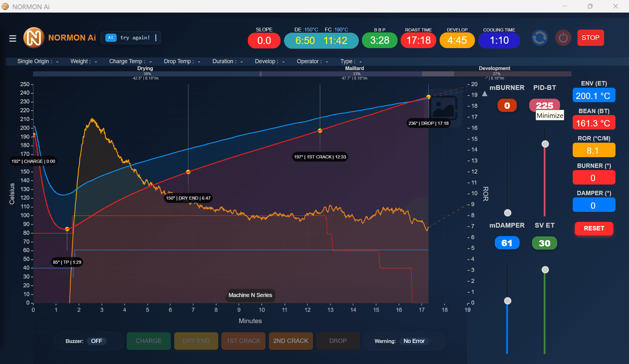Click the mBURNER slider handle
The image size is (629, 364).
[x=507, y=213]
